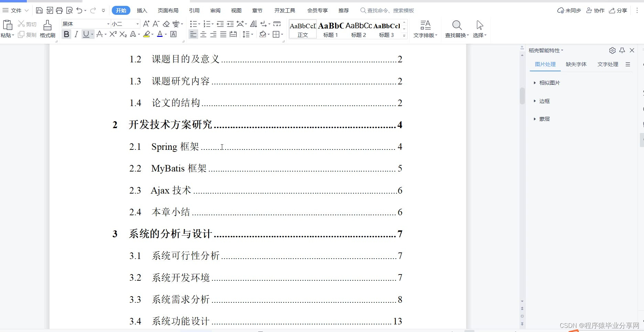Screen dimensions: 644x332
Task: Open the 文字处理 panel tab
Action: [608, 64]
